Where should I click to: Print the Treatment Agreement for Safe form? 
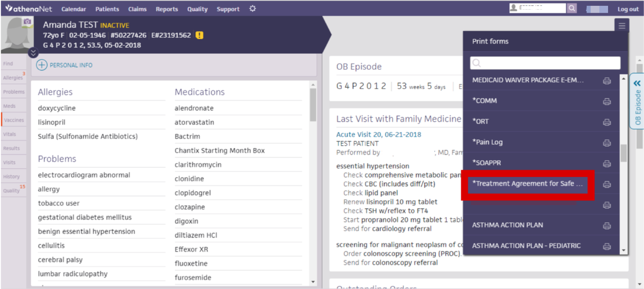607,184
